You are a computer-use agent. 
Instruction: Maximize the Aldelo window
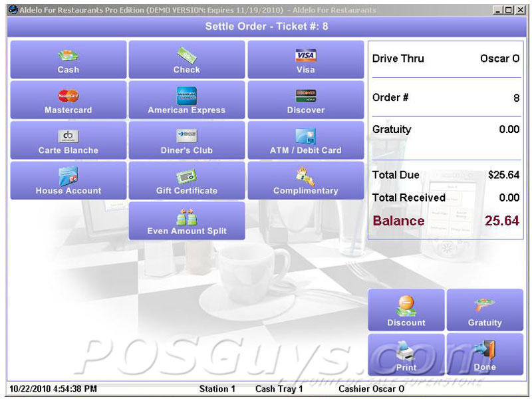(x=509, y=10)
